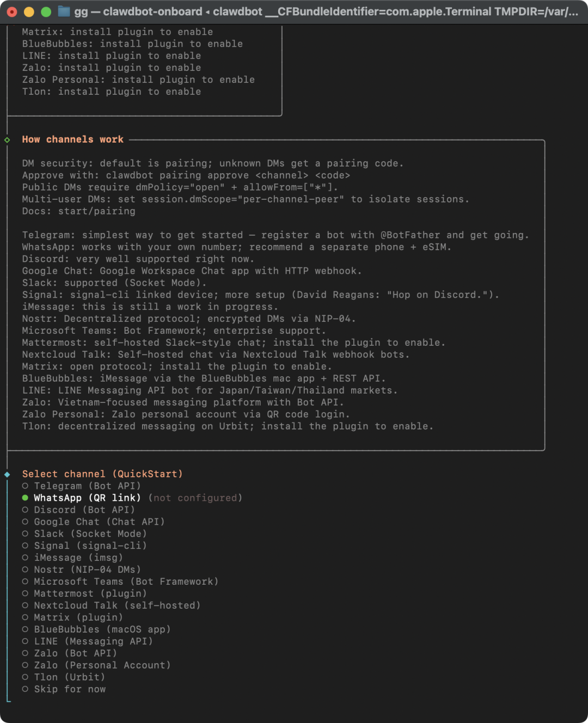The height and width of the screenshot is (723, 588).
Task: Click the blue diamond beside "Select channel"
Action: (7, 474)
